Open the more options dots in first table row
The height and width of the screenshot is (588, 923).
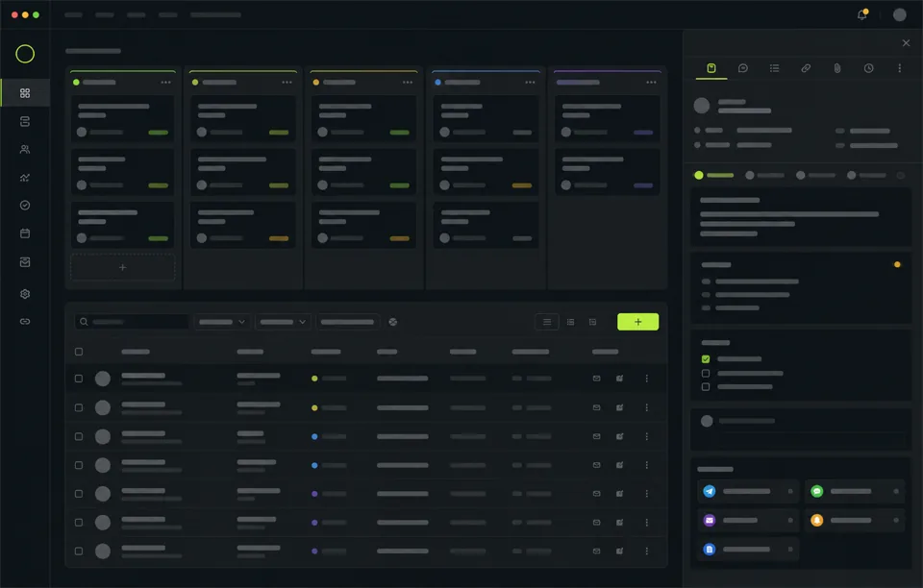coord(646,379)
